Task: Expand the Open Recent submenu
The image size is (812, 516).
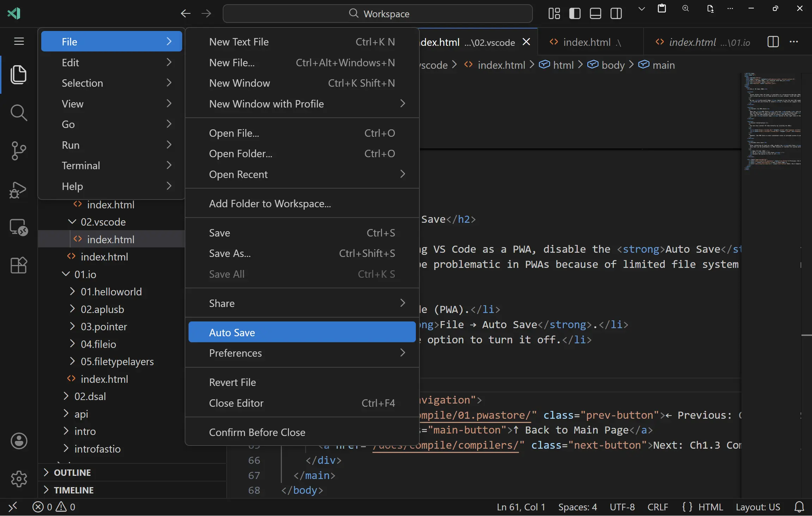Action: click(239, 174)
